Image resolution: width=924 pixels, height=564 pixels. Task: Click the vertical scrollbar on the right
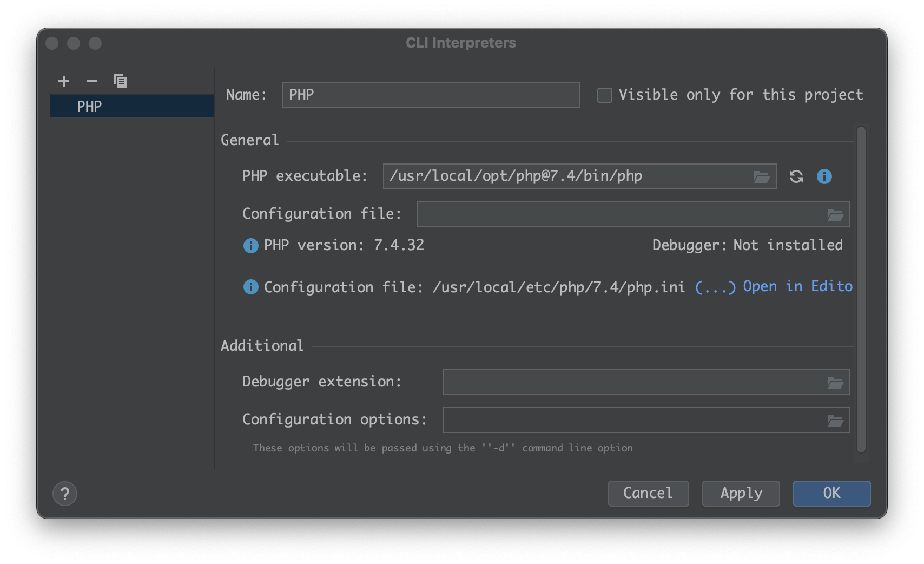tap(861, 289)
